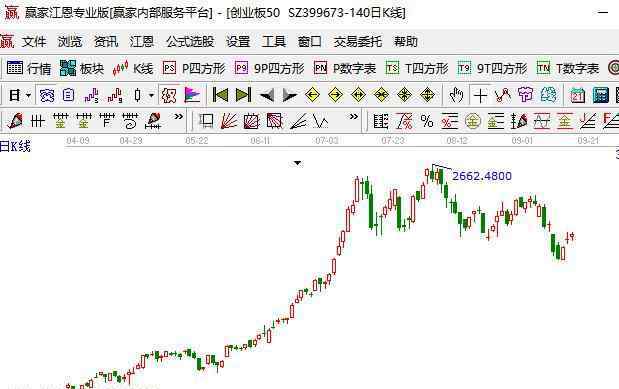Screen dimensions: 619x389
Task: Open the 交易委托 menu
Action: (358, 41)
